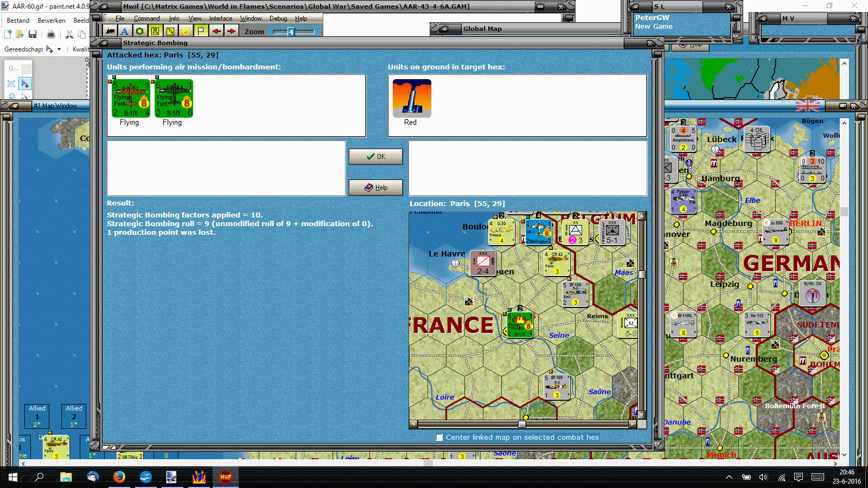Show hidden system tray icons
Image resolution: width=868 pixels, height=488 pixels.
coord(729,477)
